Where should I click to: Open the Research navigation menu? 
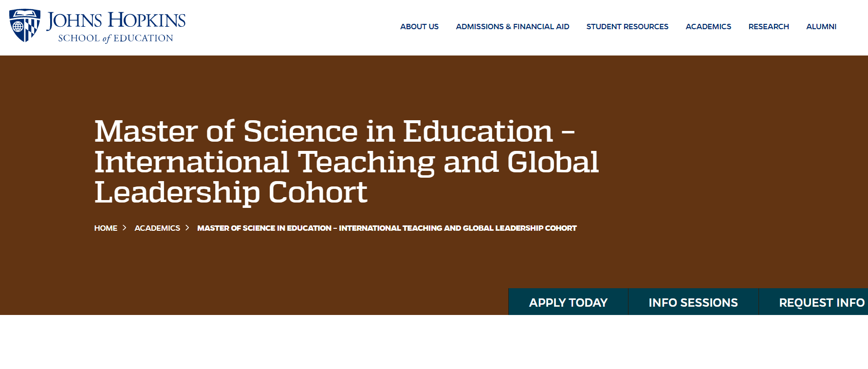(768, 27)
